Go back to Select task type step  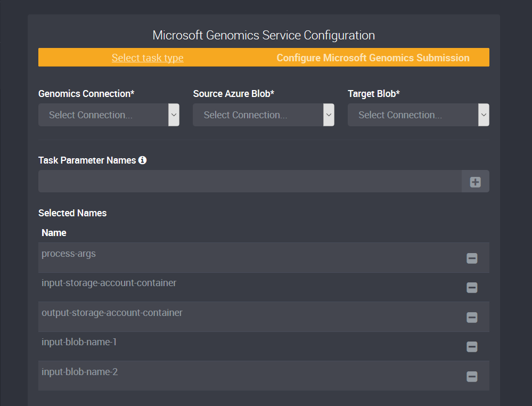point(148,58)
